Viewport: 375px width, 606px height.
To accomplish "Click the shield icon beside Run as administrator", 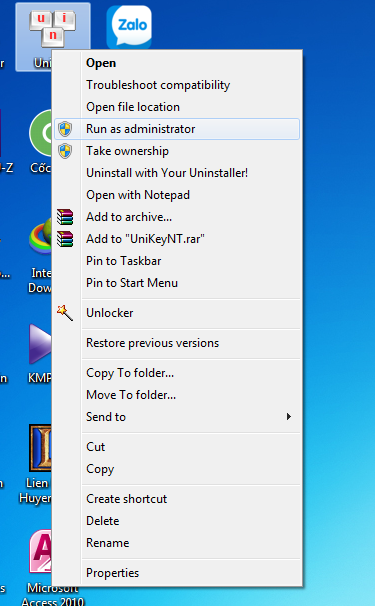I will click(65, 129).
